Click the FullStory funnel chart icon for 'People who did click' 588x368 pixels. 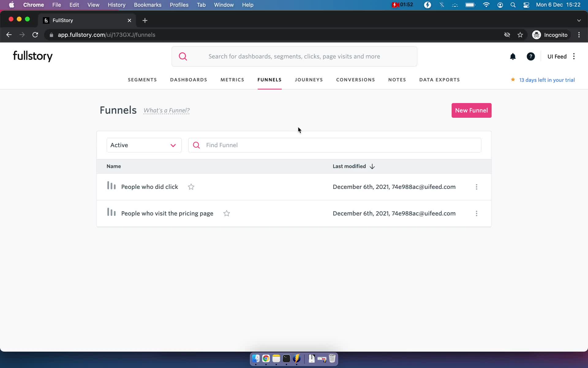[111, 186]
